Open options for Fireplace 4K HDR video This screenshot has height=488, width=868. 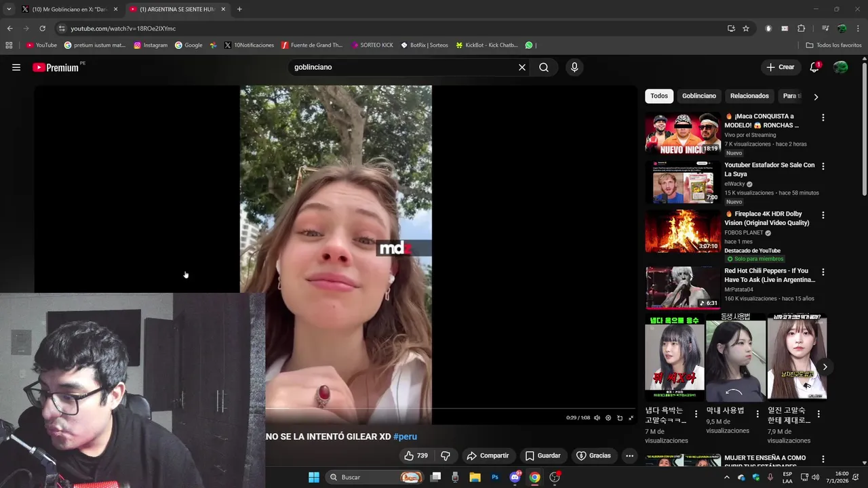pyautogui.click(x=823, y=215)
